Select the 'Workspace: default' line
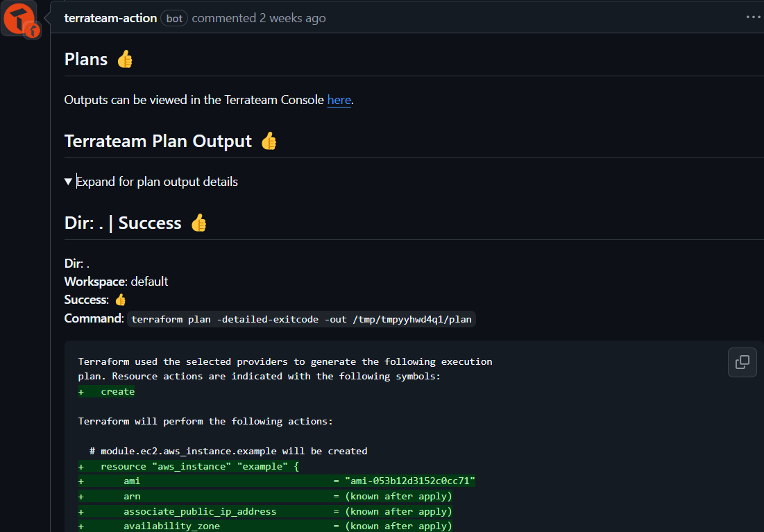Viewport: 764px width, 532px height. 116,282
